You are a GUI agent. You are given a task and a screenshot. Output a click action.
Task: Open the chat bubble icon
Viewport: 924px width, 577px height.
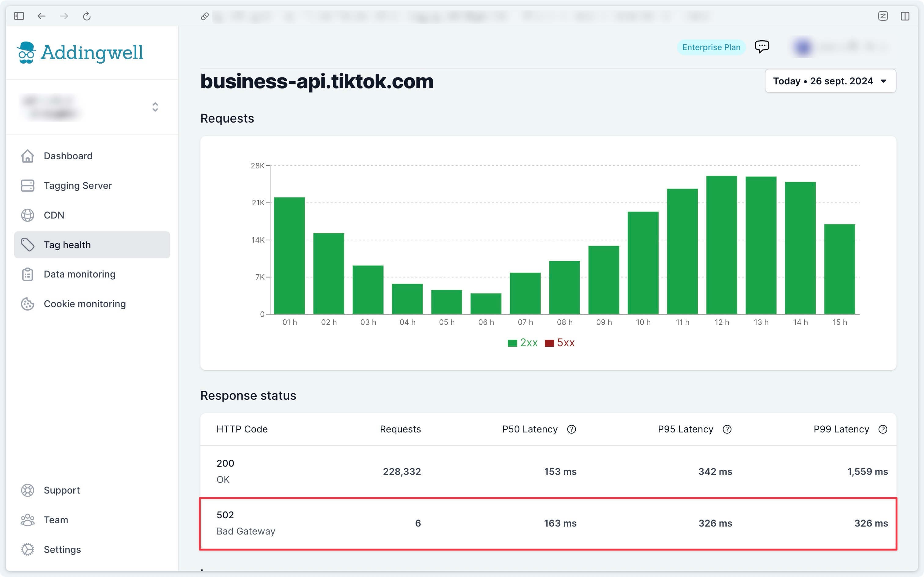tap(762, 46)
